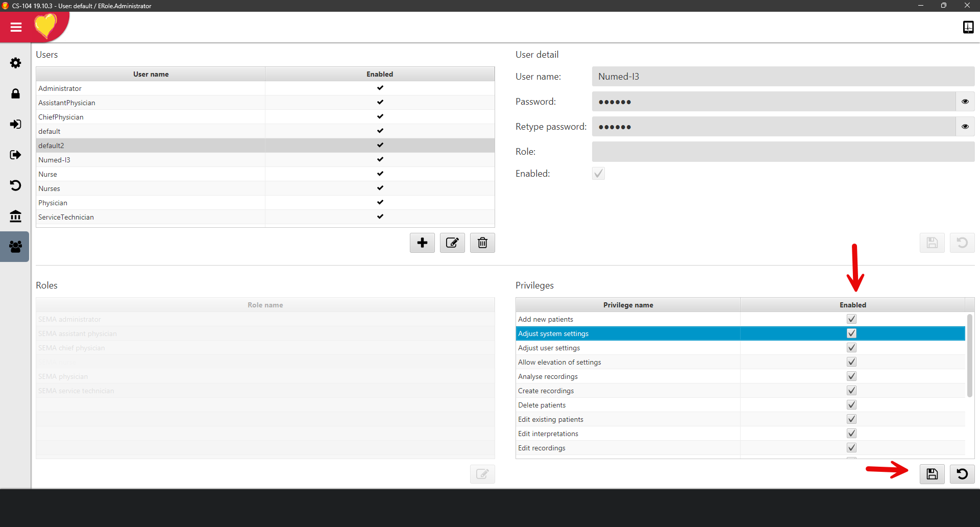The width and height of the screenshot is (980, 527).
Task: Revert privileges changes with undo icon
Action: pos(962,474)
